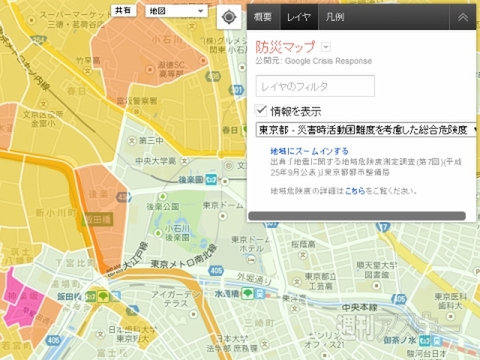
Task: Open the 東京都 災害時活動困難度 layer dropdown
Action: [x=367, y=130]
